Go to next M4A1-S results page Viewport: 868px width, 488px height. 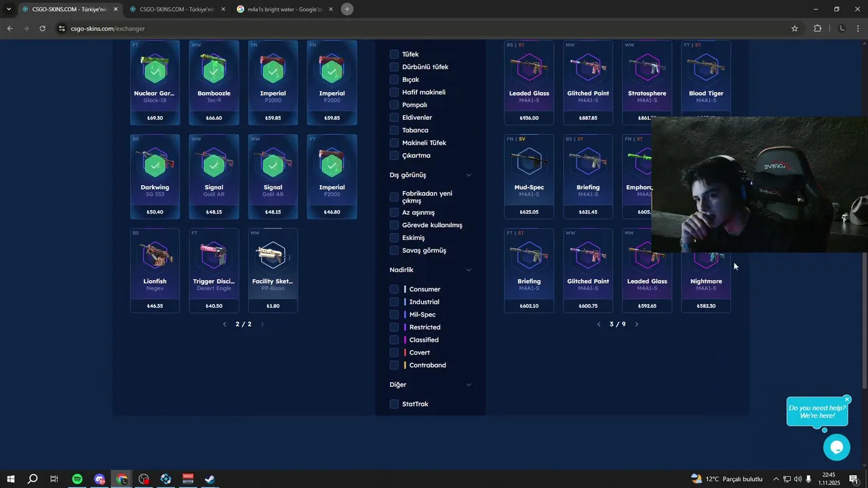pyautogui.click(x=636, y=324)
